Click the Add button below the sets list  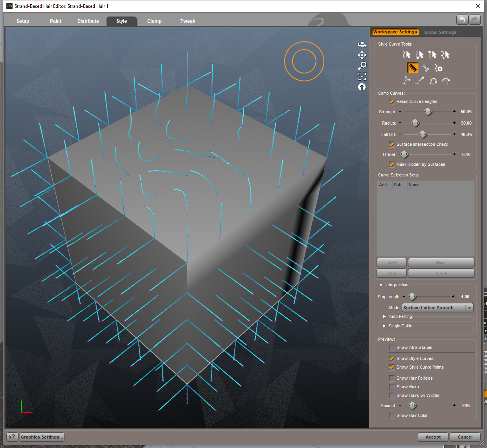coord(392,263)
